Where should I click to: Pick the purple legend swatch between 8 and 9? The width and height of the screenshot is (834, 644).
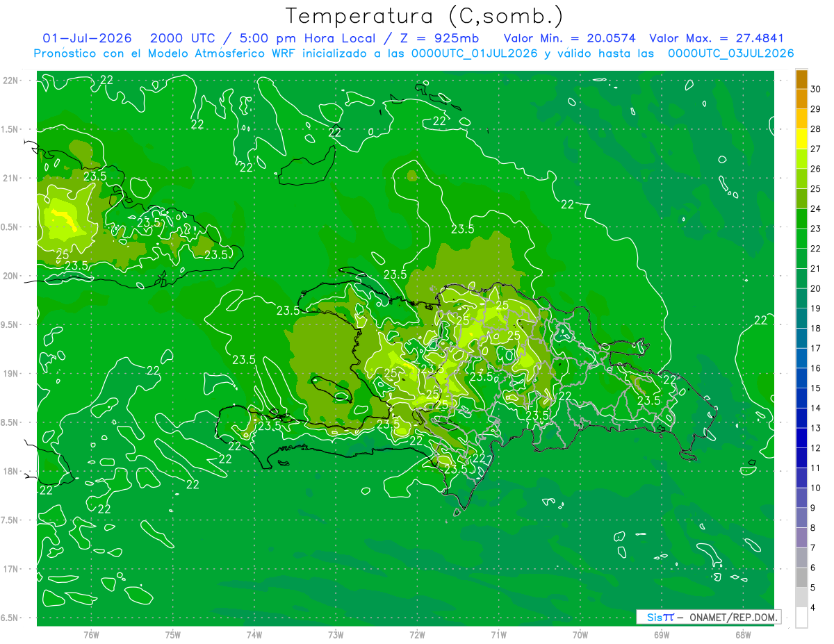click(x=801, y=518)
